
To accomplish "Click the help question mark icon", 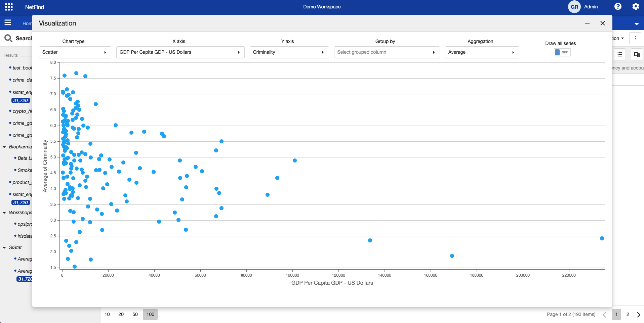I will click(x=618, y=7).
